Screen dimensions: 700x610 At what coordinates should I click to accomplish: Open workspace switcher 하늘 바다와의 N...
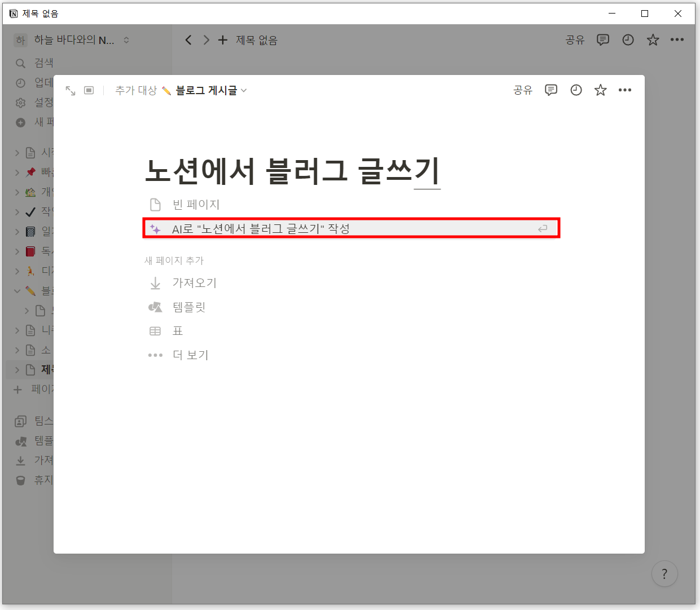tap(72, 40)
